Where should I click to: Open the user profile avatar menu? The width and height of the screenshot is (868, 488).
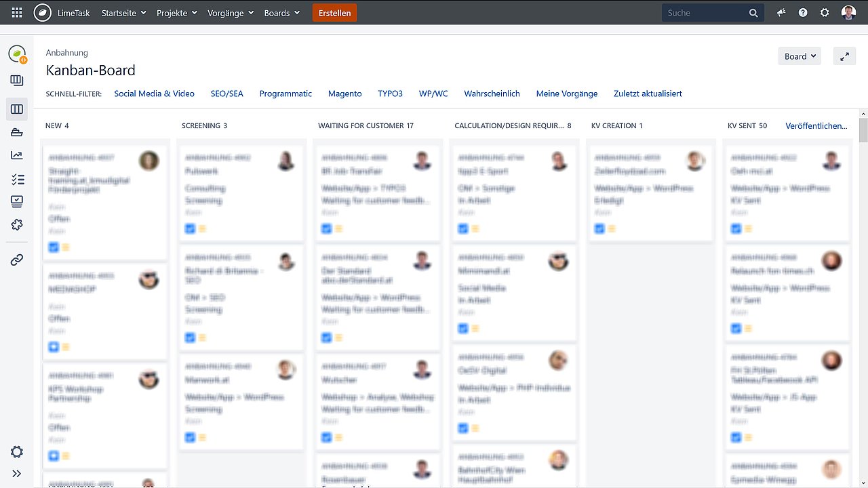[848, 13]
